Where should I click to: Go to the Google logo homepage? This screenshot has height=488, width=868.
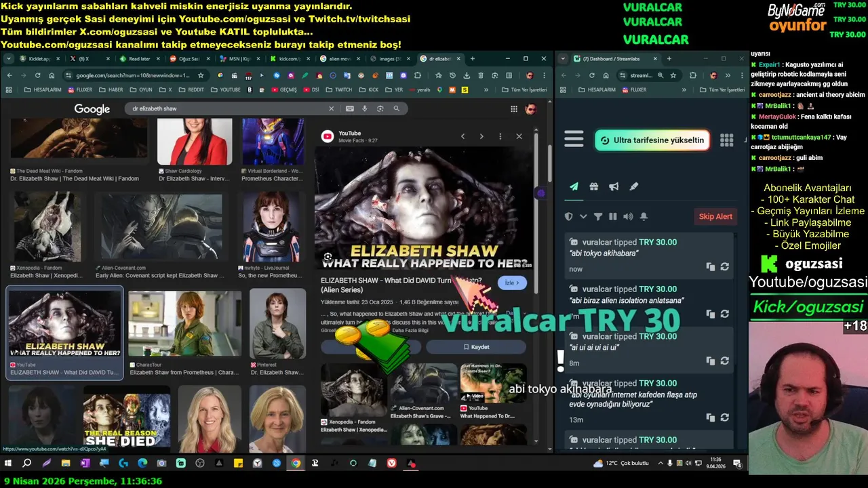(x=92, y=109)
